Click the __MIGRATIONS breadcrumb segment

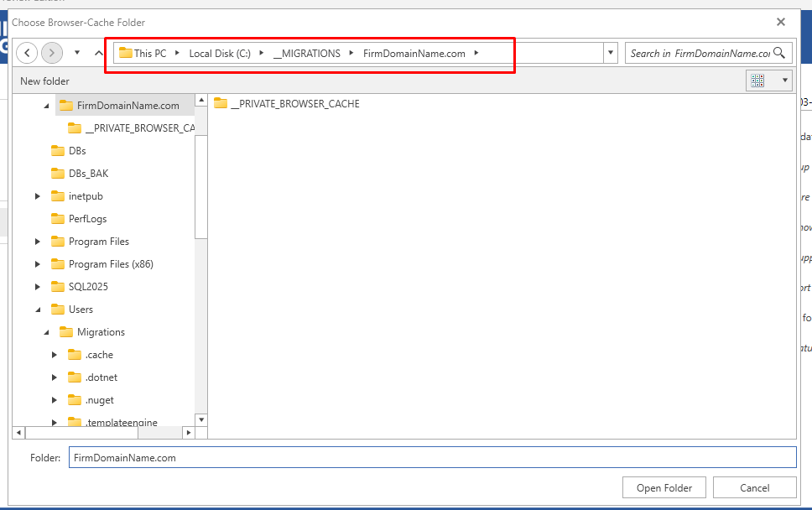tap(306, 54)
